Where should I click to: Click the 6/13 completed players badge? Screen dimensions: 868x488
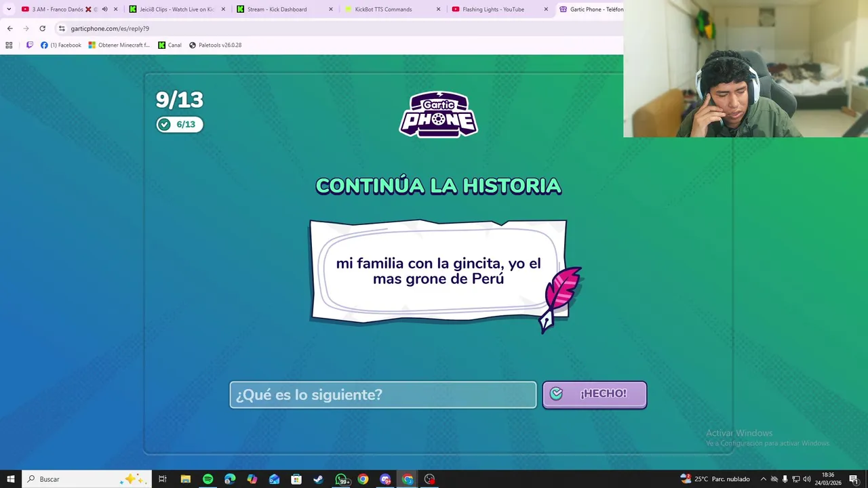[x=180, y=125]
